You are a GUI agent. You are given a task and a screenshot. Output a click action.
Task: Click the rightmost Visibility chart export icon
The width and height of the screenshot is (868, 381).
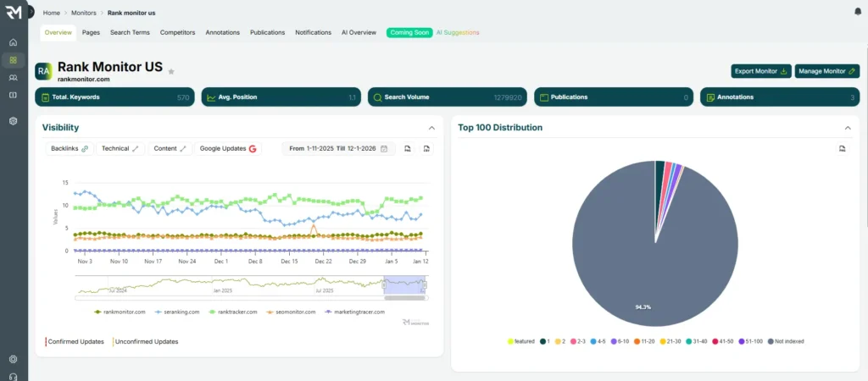(426, 148)
